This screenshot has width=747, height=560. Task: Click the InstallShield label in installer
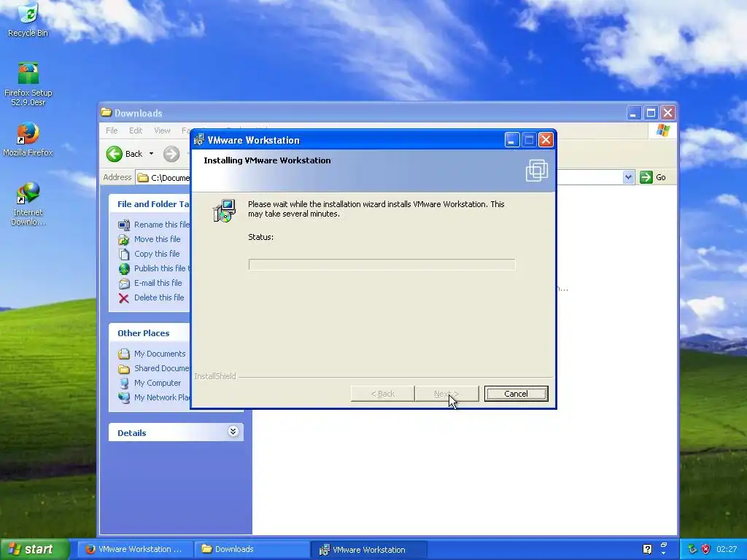pos(215,376)
